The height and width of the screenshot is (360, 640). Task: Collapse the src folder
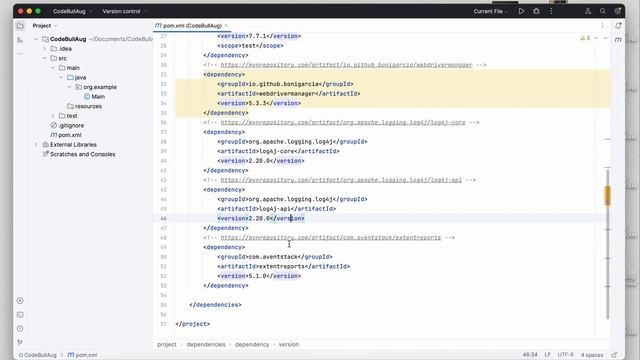(x=44, y=58)
